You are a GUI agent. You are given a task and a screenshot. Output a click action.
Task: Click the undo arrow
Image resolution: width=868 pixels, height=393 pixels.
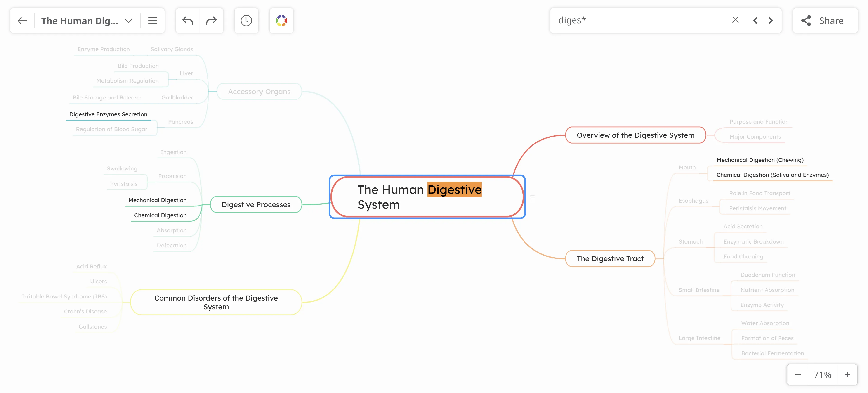tap(188, 21)
